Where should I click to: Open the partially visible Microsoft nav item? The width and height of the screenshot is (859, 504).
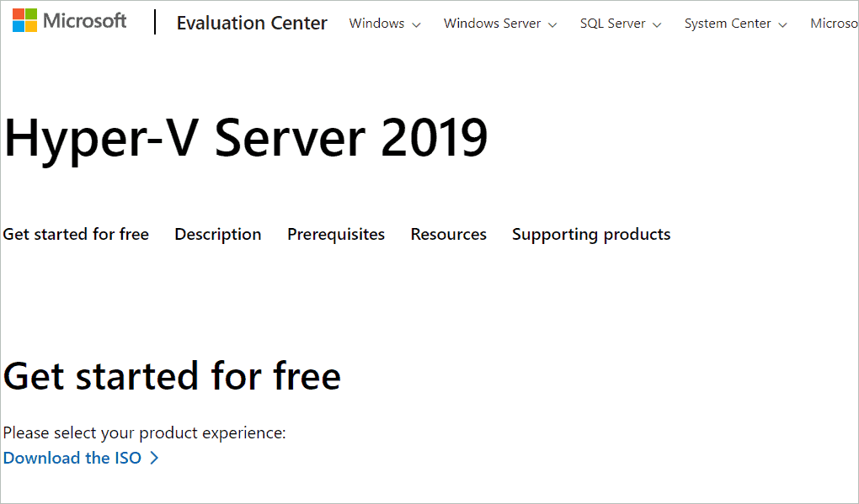[x=834, y=24]
